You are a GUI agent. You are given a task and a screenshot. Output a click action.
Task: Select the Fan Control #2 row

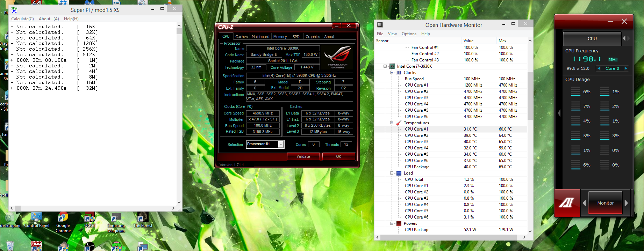click(451, 54)
